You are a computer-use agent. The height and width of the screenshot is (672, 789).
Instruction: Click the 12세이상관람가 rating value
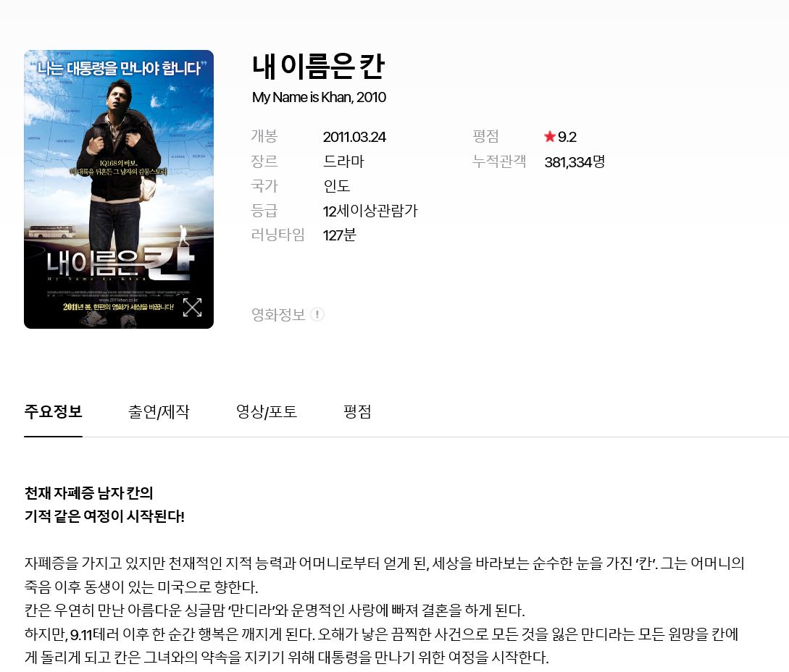point(370,211)
